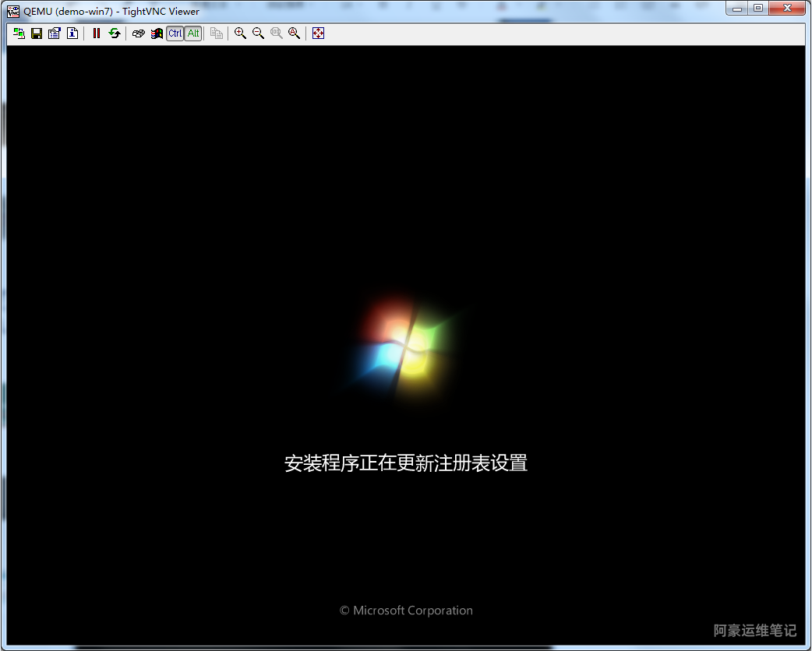Screen dimensions: 812x651
Task: Toggle the Ctrl key state button
Action: click(175, 33)
